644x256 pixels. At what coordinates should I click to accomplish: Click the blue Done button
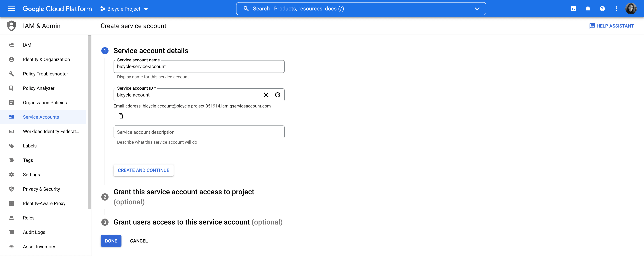[111, 241]
